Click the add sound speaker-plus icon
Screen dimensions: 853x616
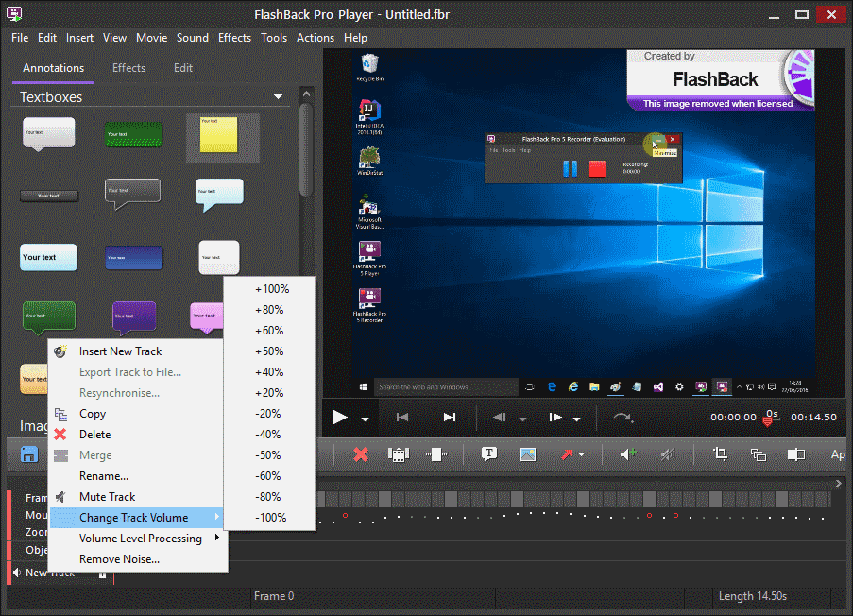click(x=628, y=453)
